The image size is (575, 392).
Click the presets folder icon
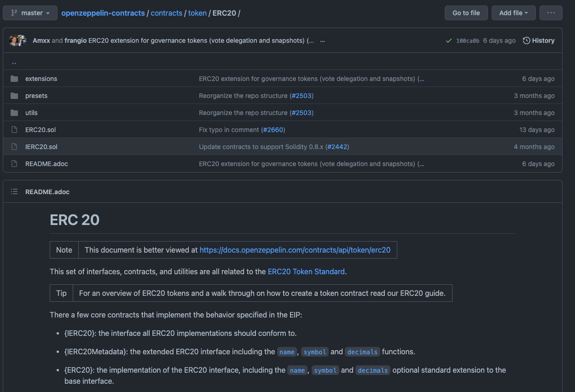pos(14,96)
